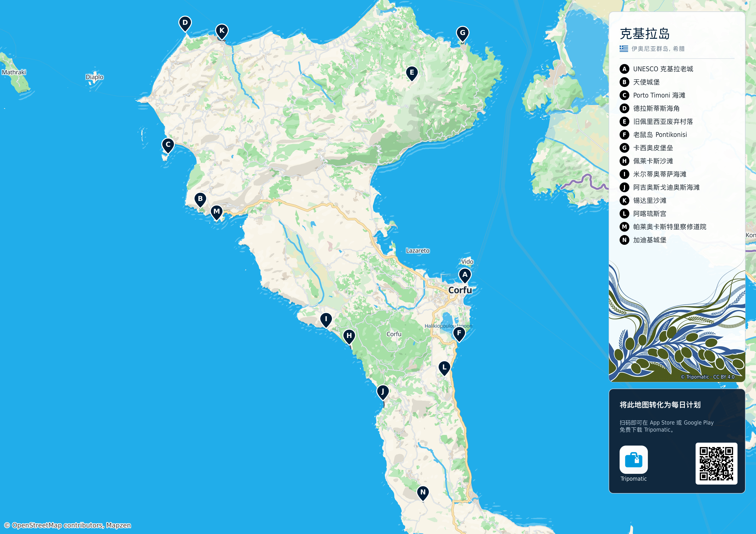Click legend marker A beside UNESCO 克基拉老城
756x534 pixels.
pyautogui.click(x=624, y=69)
